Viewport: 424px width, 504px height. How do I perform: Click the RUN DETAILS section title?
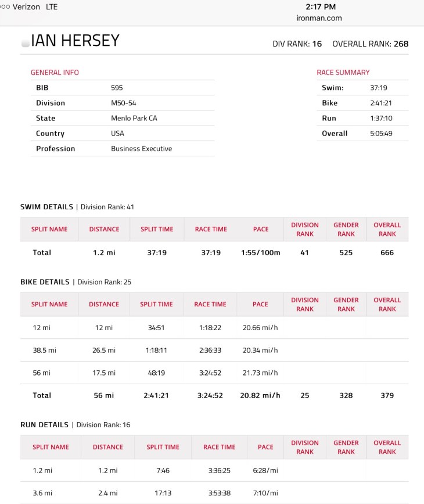[x=45, y=425]
